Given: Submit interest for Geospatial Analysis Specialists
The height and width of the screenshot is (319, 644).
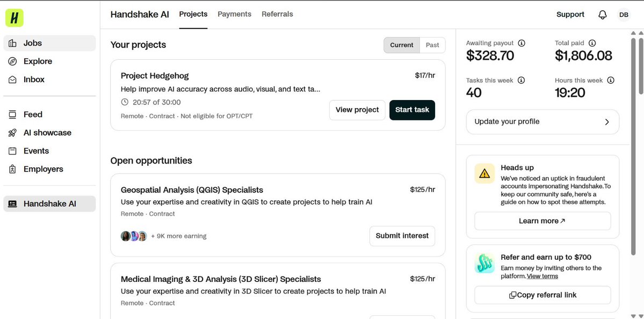Looking at the screenshot, I should click(402, 236).
